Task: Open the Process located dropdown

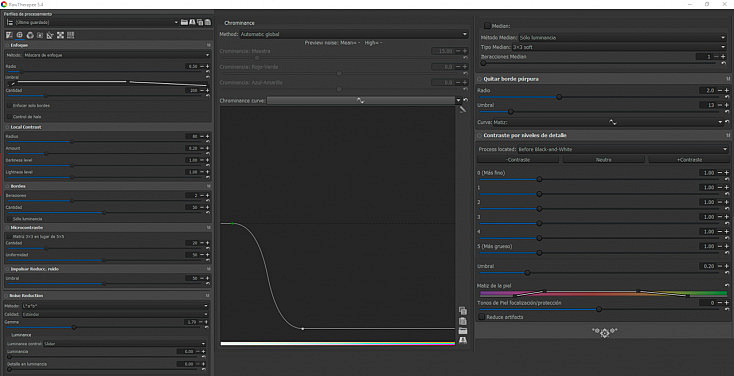Action: (623, 149)
